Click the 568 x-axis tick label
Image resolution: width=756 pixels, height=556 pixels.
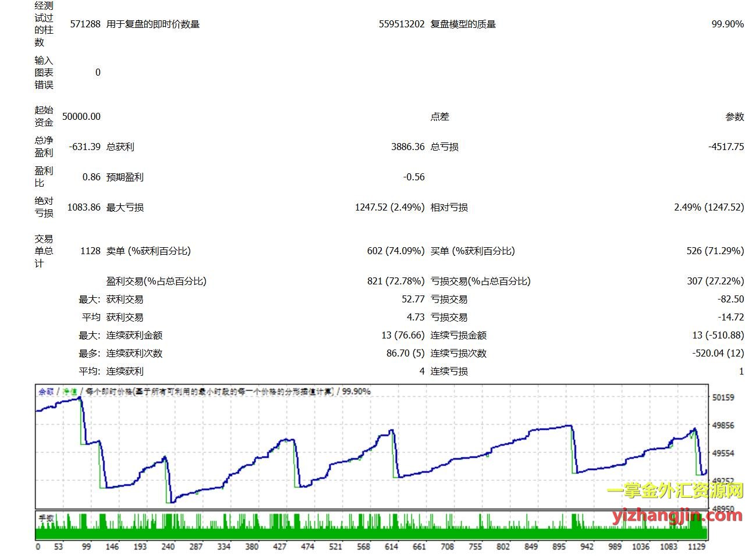[x=363, y=547]
